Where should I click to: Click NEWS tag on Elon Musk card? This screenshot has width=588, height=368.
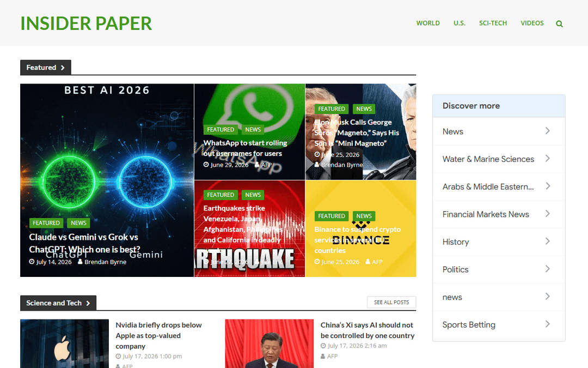[364, 109]
